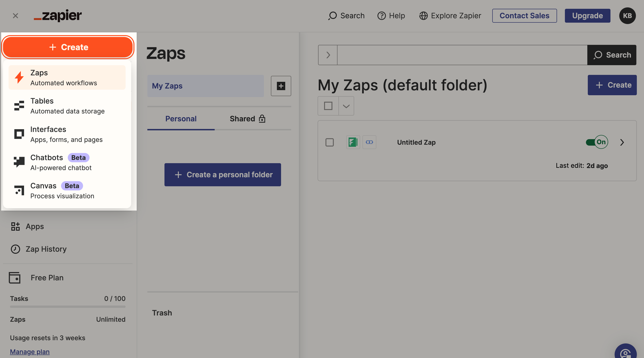
Task: Click the Chatbots icon in menu
Action: click(x=19, y=162)
